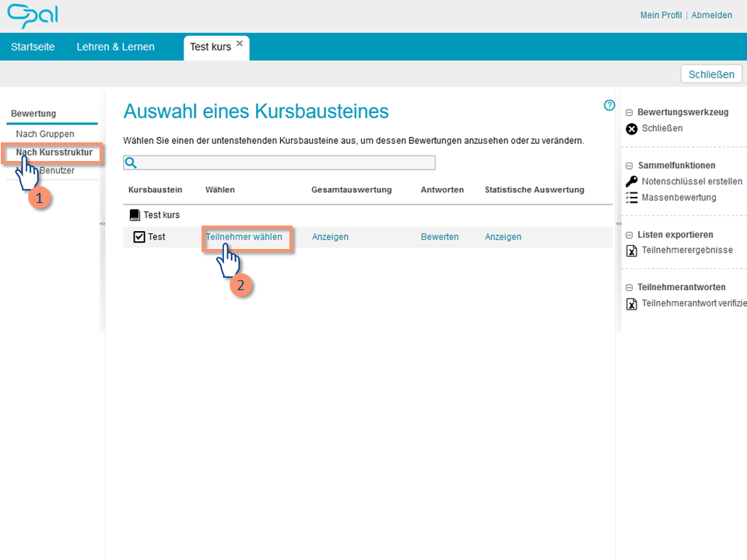747x560 pixels.
Task: Open the help question mark icon
Action: [x=608, y=105]
